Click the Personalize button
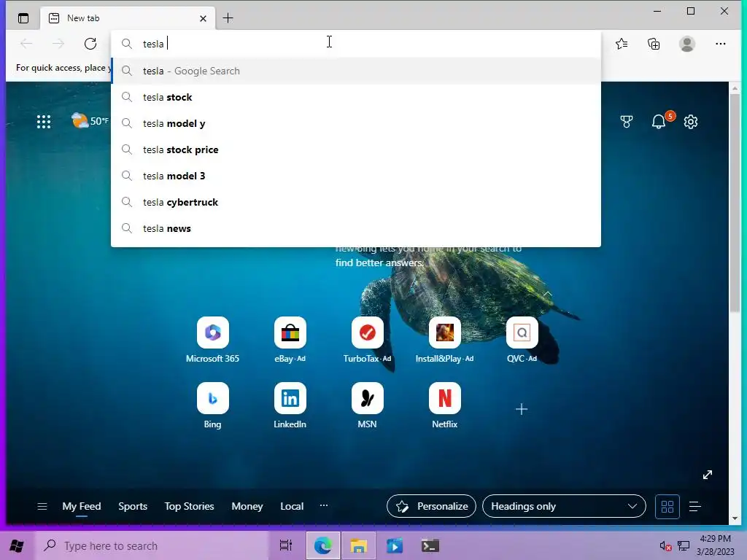This screenshot has height=560, width=747. click(x=431, y=506)
